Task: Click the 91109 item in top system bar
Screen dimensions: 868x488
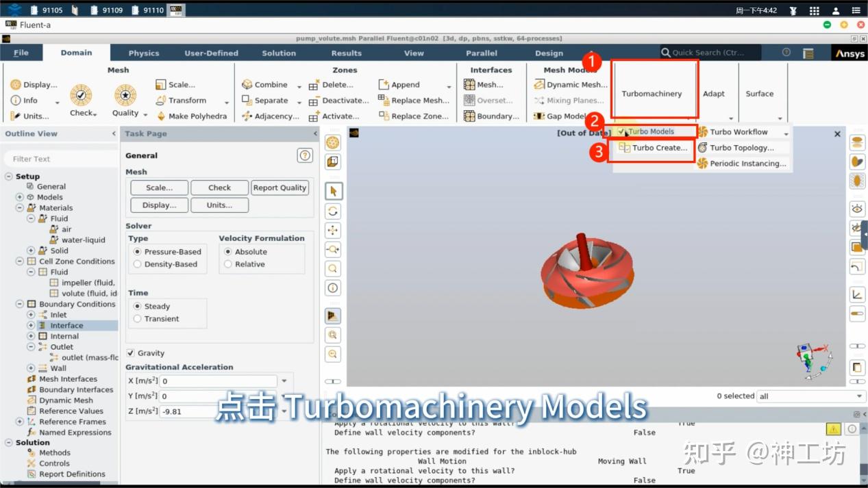Action: click(107, 10)
